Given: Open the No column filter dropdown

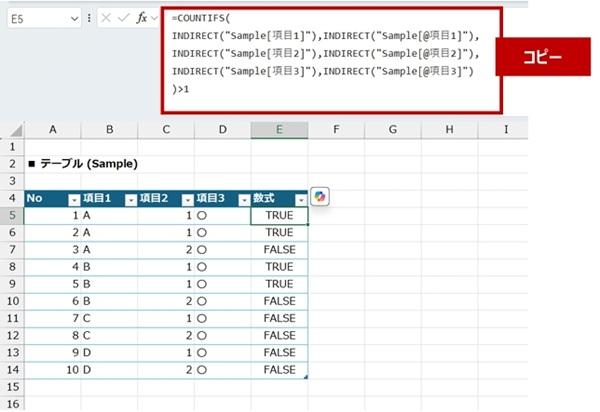Looking at the screenshot, I should 73,198.
